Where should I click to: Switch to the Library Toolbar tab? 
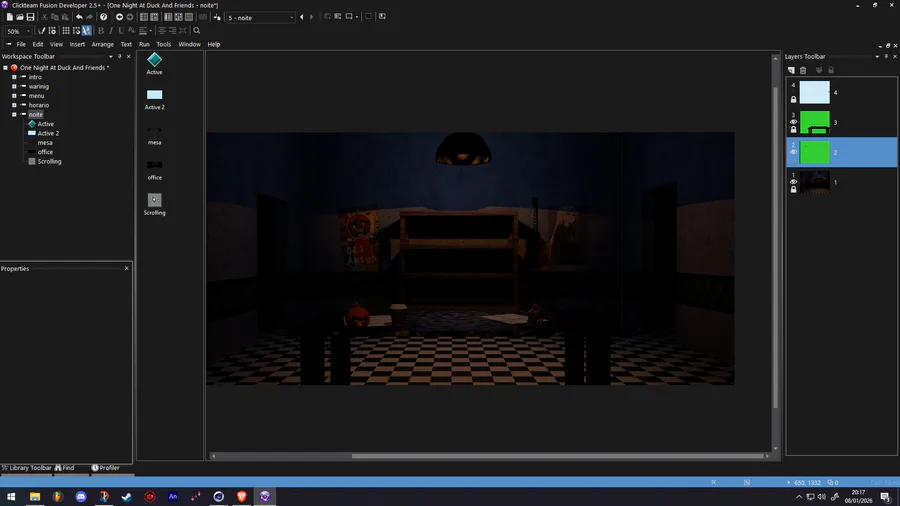pyautogui.click(x=26, y=468)
